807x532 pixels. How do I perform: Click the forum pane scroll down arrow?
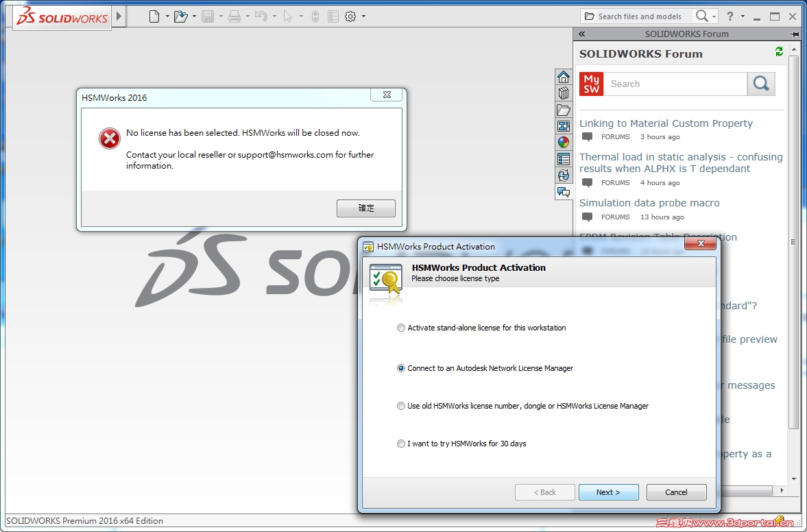coord(793,479)
